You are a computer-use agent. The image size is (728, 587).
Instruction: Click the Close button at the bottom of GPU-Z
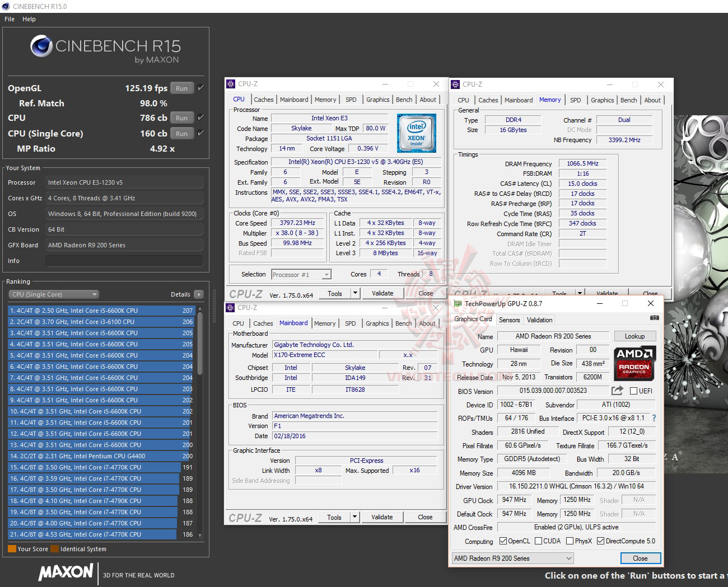coord(641,558)
